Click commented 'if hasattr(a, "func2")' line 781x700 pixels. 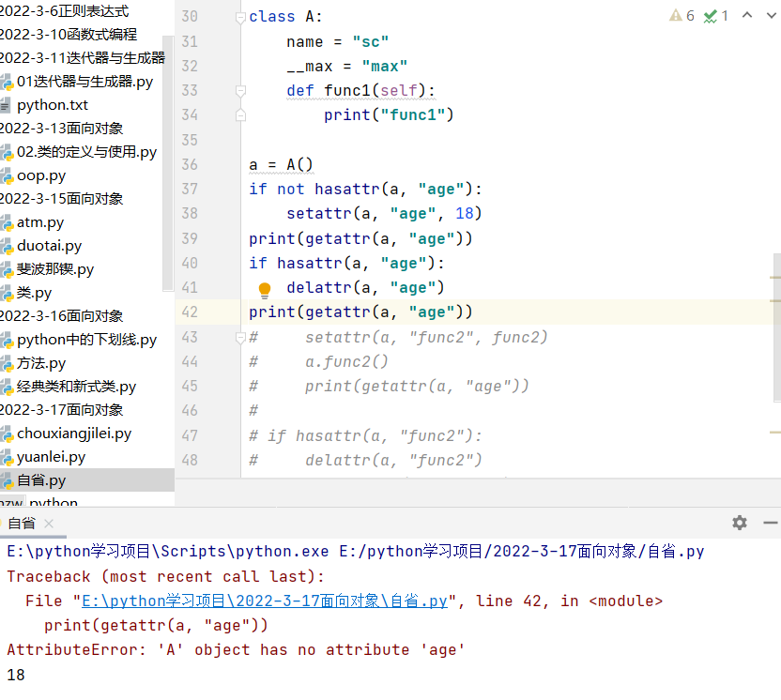tap(365, 435)
